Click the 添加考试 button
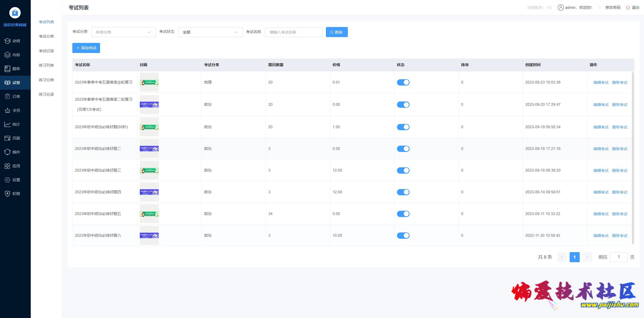 (86, 48)
